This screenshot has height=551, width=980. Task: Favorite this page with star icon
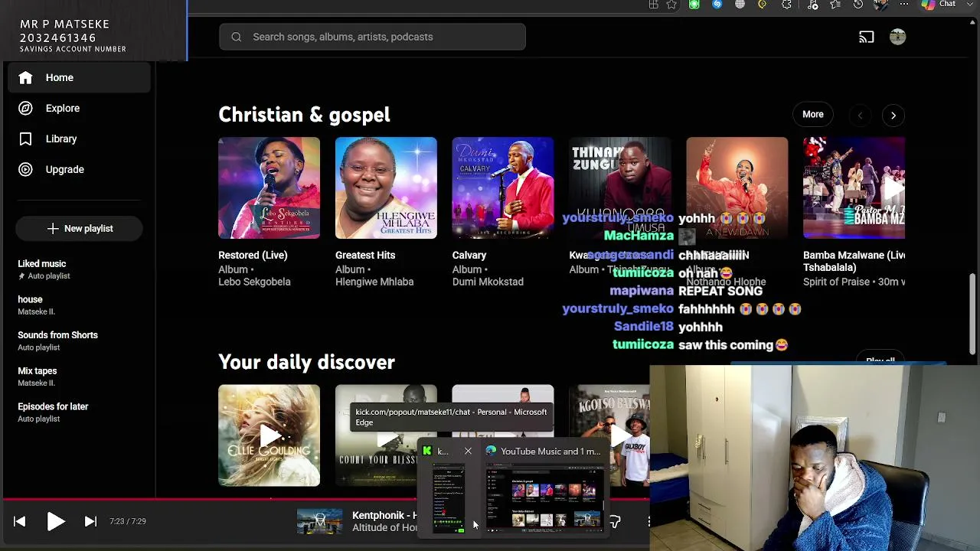[671, 5]
